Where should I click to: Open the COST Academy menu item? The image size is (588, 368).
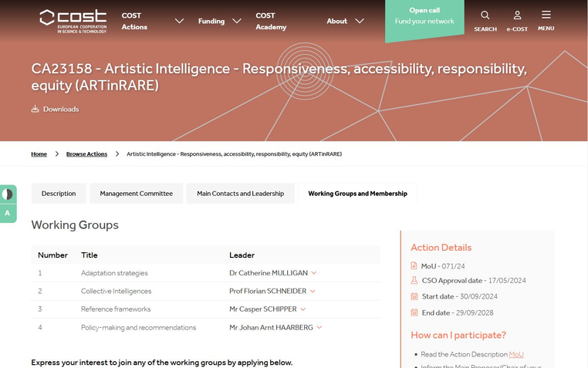pos(271,21)
